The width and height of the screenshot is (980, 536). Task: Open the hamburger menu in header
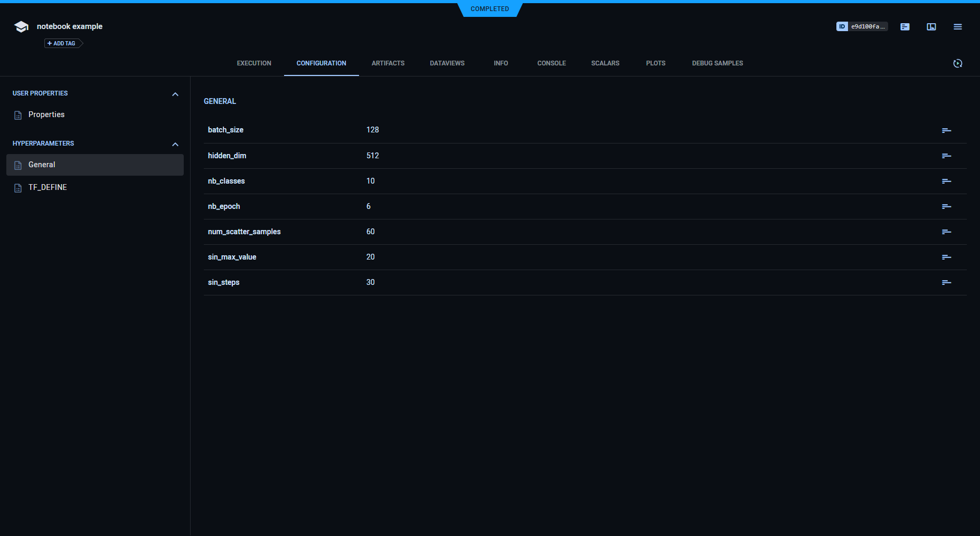click(957, 27)
